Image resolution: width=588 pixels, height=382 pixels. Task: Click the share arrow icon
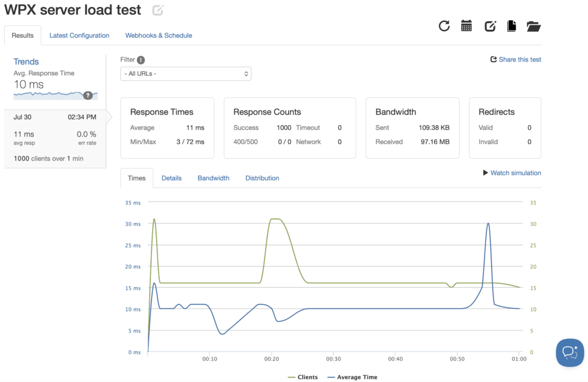tap(493, 59)
